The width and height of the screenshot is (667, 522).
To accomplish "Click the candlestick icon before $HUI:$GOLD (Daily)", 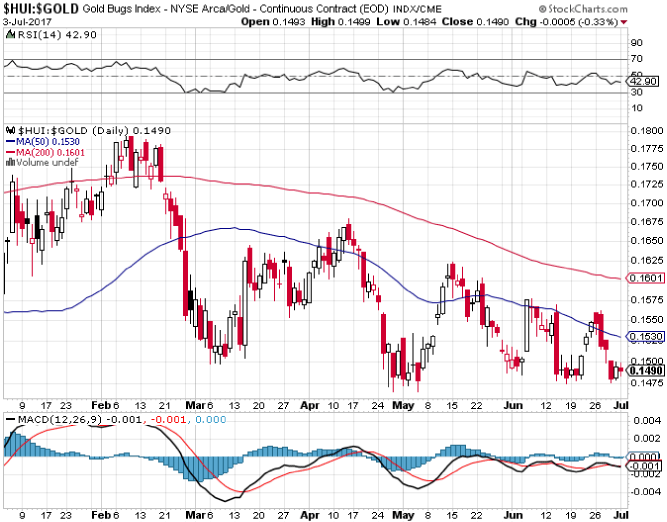I will pos(7,130).
